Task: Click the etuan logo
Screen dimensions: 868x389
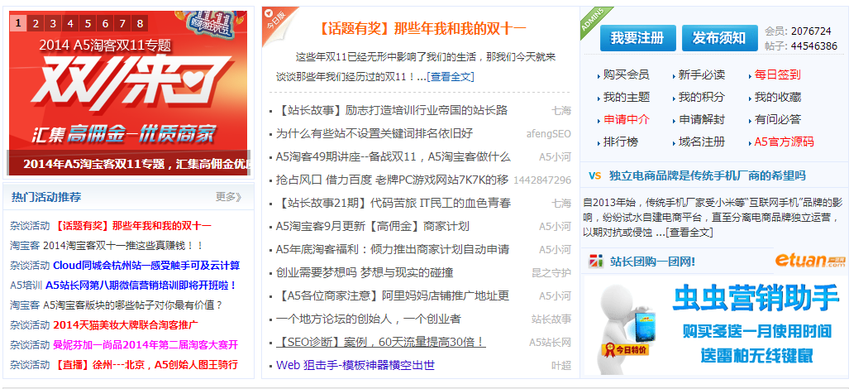Action: [x=810, y=261]
